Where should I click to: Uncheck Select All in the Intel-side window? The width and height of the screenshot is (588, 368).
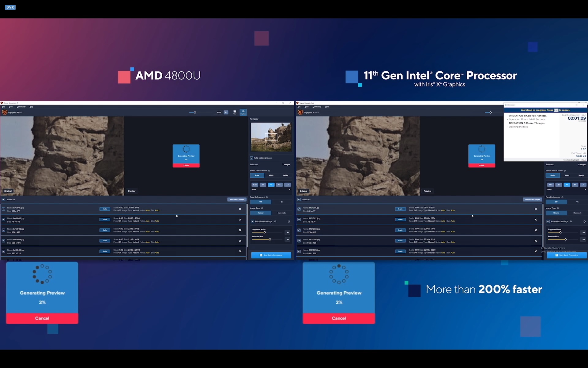pos(299,199)
